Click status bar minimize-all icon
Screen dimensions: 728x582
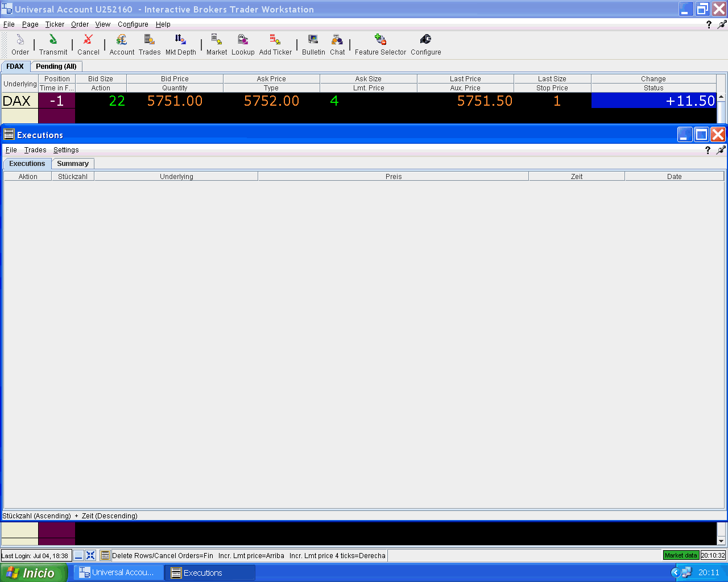pos(78,556)
